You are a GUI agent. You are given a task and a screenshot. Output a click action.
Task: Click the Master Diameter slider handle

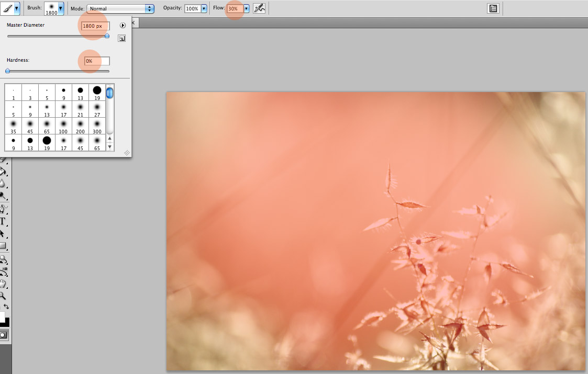click(x=107, y=36)
